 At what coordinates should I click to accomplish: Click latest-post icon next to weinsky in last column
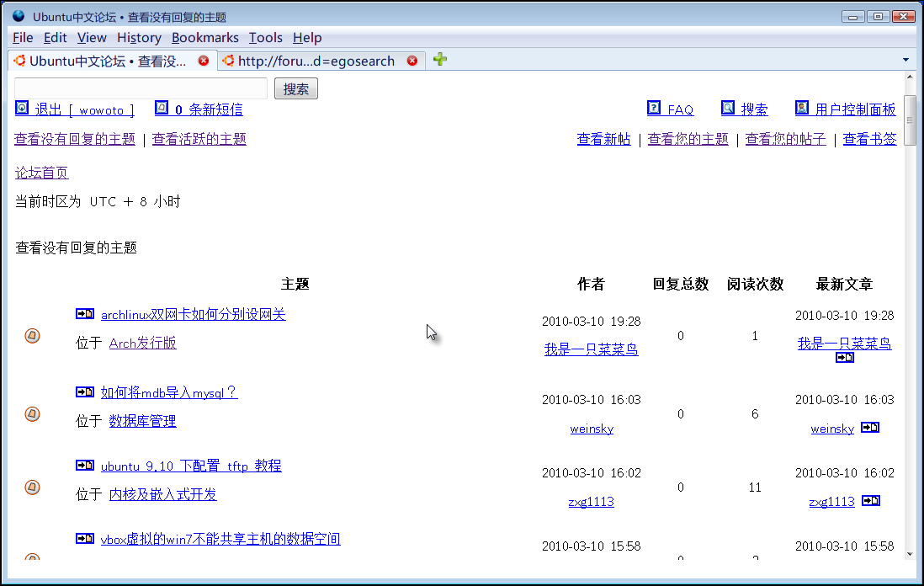870,428
